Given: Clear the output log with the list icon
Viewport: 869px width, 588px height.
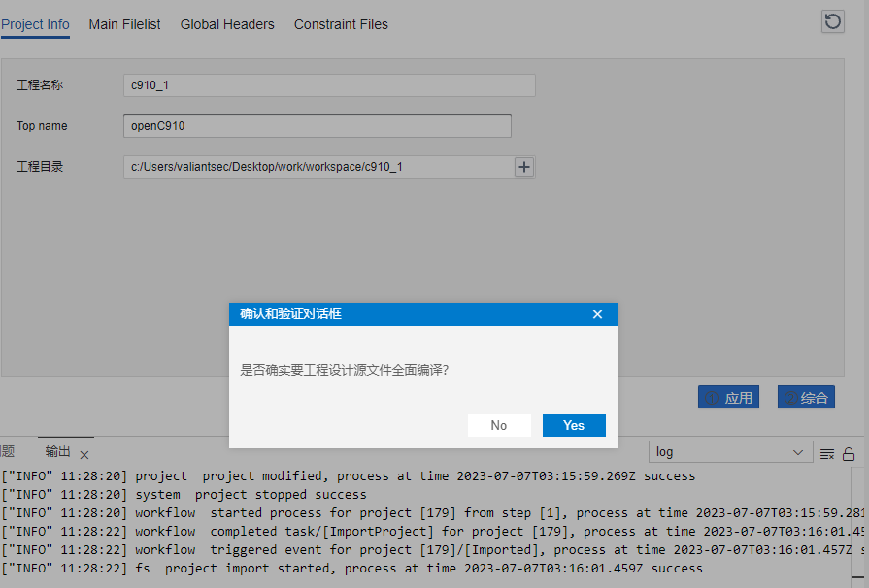Looking at the screenshot, I should click(827, 453).
